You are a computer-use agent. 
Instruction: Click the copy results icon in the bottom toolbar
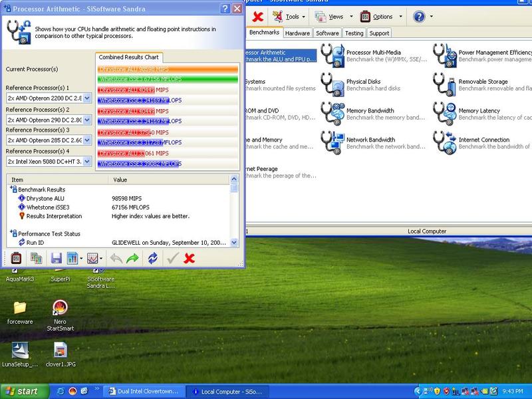pyautogui.click(x=37, y=259)
